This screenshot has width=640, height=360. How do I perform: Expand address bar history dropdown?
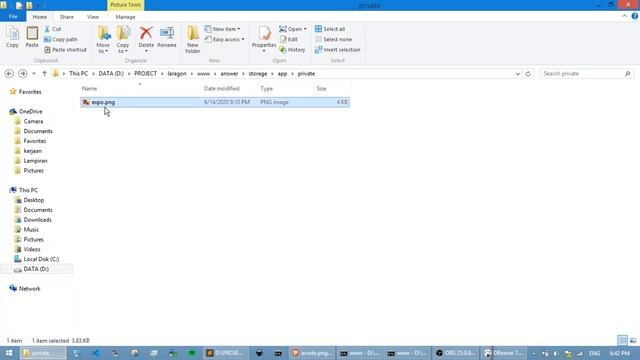coord(518,74)
